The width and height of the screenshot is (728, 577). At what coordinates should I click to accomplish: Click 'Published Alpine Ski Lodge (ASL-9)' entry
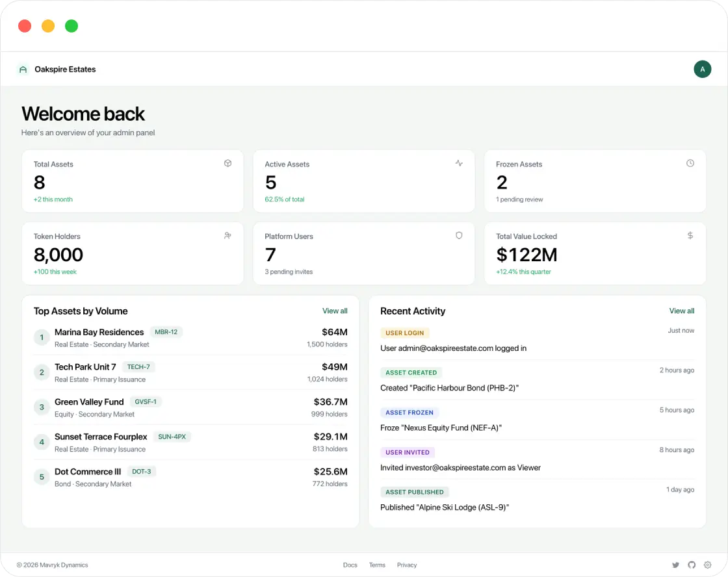[x=445, y=507]
